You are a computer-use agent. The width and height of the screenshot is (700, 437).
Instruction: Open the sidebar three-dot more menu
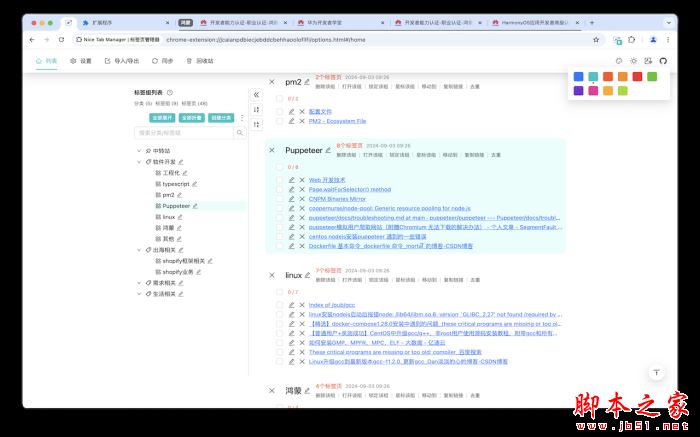242,118
